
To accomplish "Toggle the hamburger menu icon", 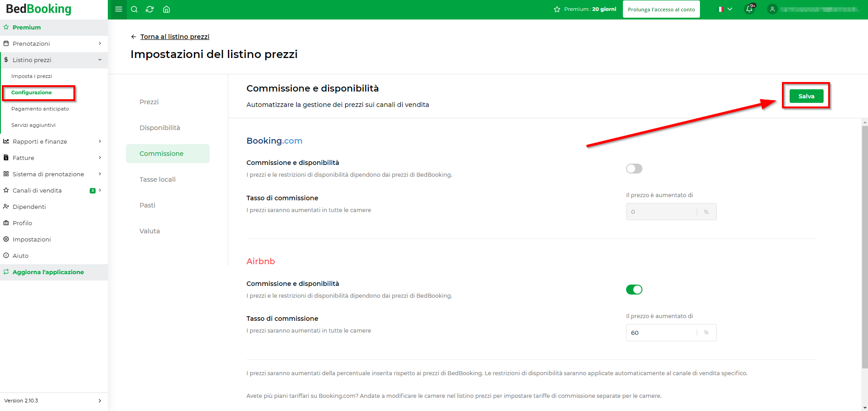I will (x=119, y=9).
